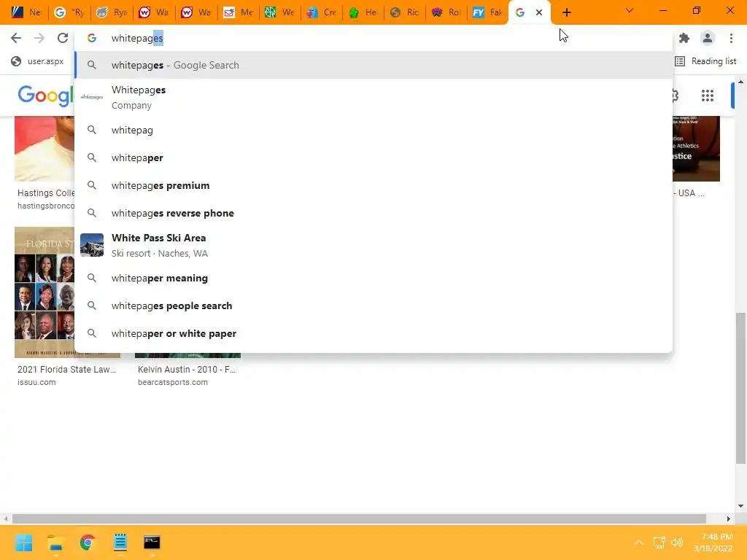
Task: Open the Extensions puzzle icon
Action: coord(684,38)
